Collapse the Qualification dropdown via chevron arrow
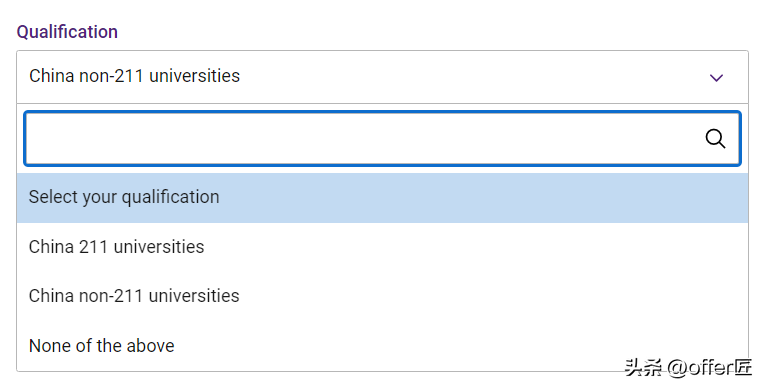Image resolution: width=764 pixels, height=389 pixels. [x=716, y=78]
